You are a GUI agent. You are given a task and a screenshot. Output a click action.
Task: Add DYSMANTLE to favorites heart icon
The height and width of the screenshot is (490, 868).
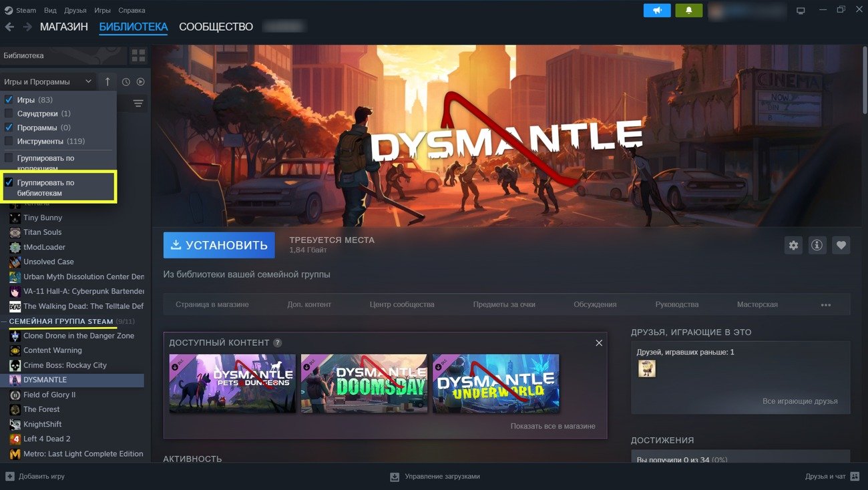point(841,245)
